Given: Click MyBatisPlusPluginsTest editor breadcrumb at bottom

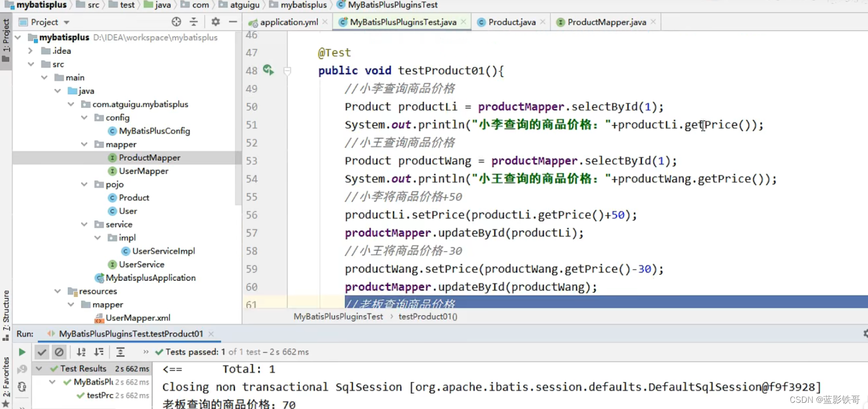Looking at the screenshot, I should point(338,317).
